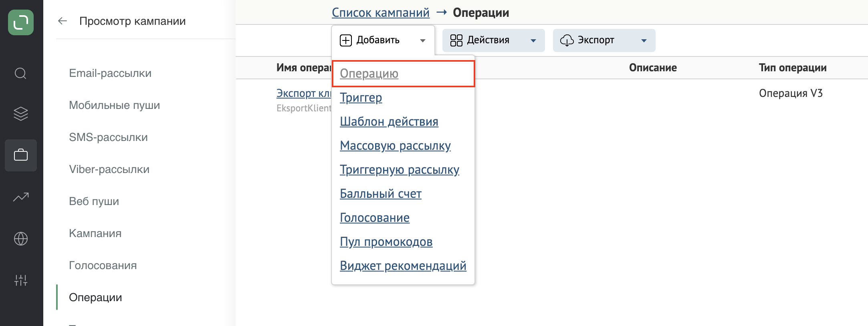Open the search icon in sidebar

(20, 74)
